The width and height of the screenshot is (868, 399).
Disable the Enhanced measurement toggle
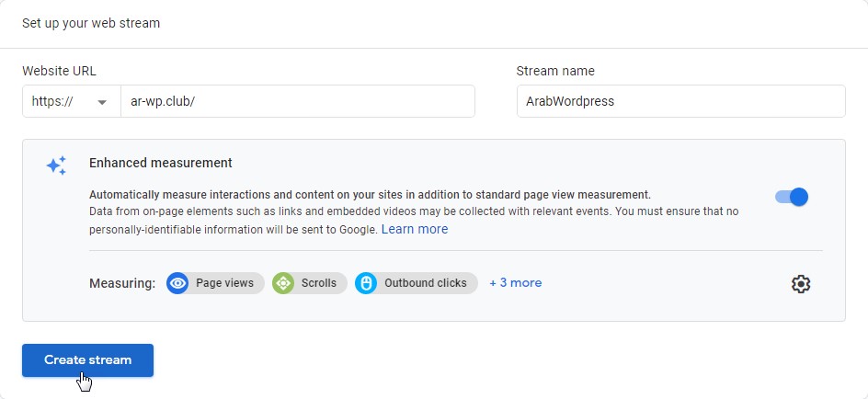click(792, 197)
